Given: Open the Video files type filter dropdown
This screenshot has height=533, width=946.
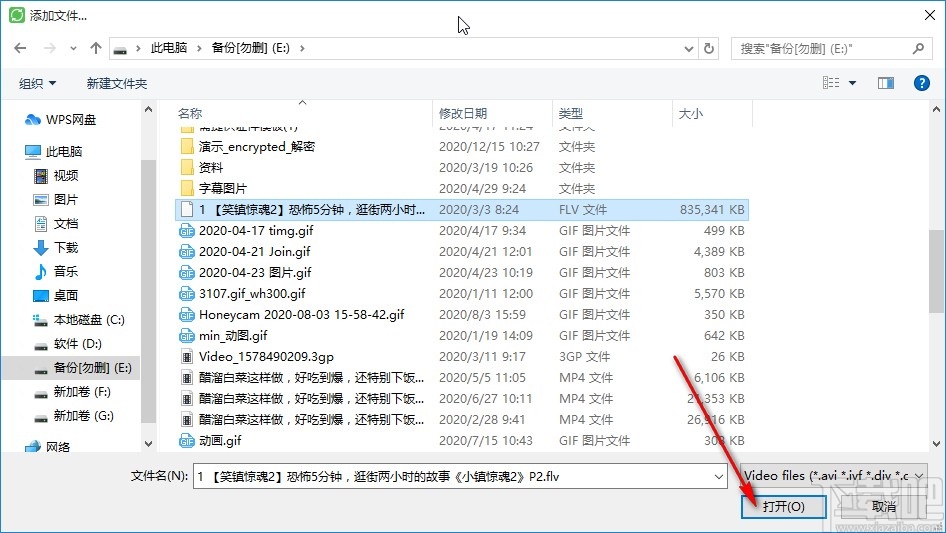Looking at the screenshot, I should (834, 476).
